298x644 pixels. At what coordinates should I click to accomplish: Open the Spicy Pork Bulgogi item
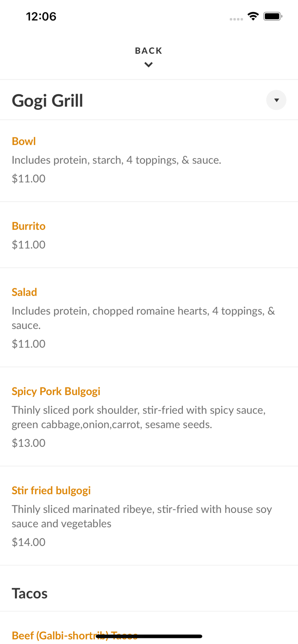click(56, 391)
